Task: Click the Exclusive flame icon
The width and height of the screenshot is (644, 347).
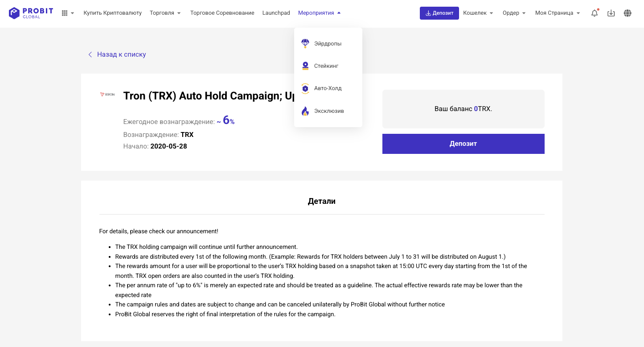Action: pyautogui.click(x=305, y=111)
